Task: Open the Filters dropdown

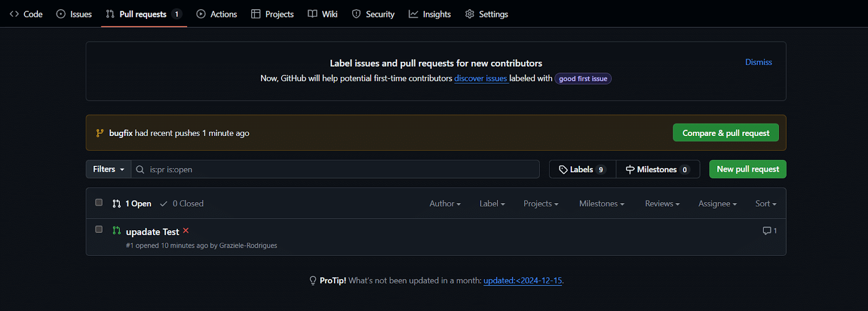Action: click(x=108, y=169)
